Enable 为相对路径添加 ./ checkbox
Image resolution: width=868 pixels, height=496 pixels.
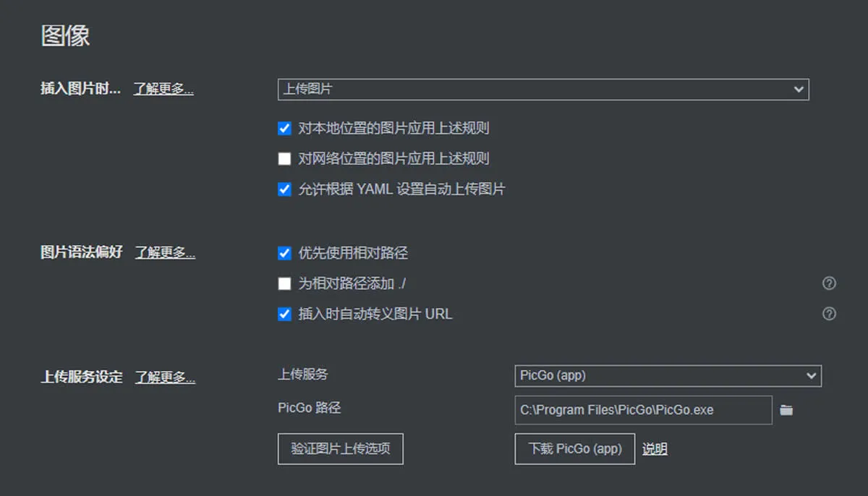point(285,283)
